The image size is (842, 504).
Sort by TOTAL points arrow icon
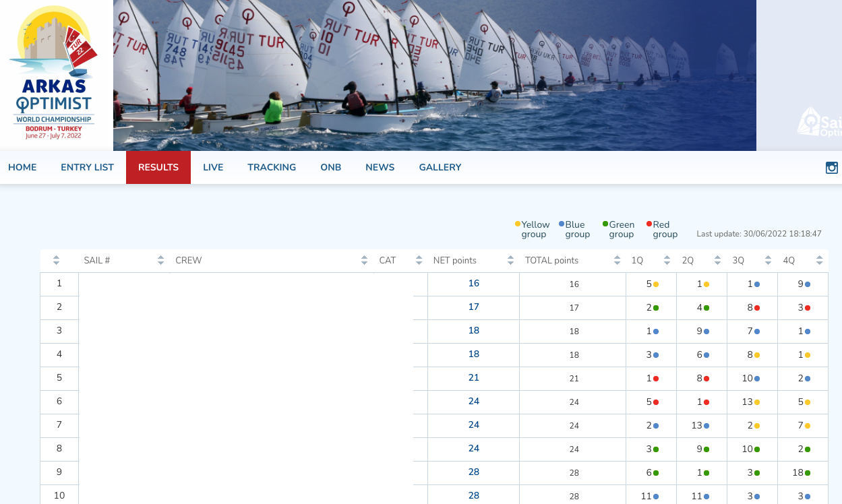point(617,260)
